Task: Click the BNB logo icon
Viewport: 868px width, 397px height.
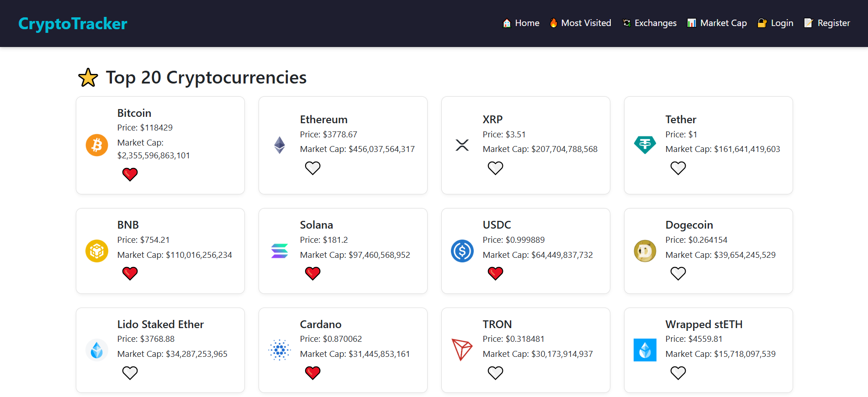Action: (x=96, y=251)
